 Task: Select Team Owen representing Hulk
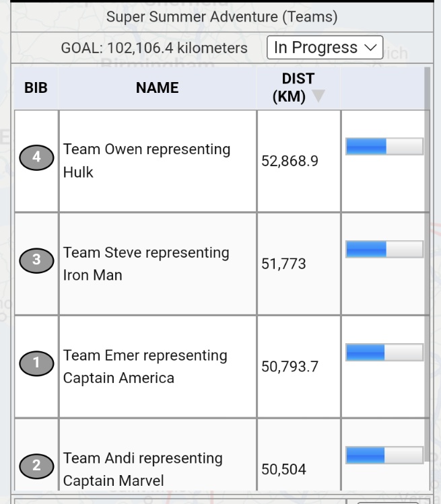point(147,161)
